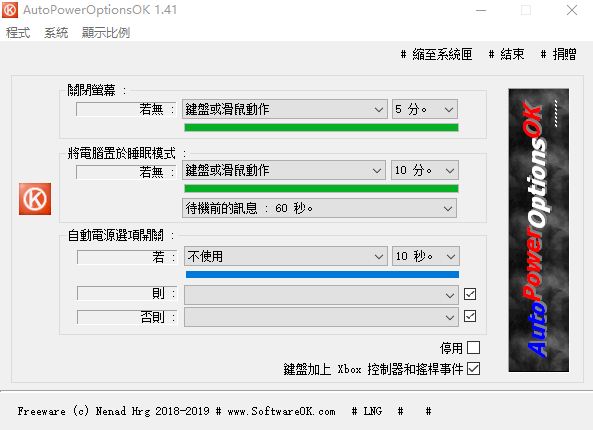Expand the 待機前的訊息 60 秒 dropdown
This screenshot has width=593, height=430.
pyautogui.click(x=320, y=208)
